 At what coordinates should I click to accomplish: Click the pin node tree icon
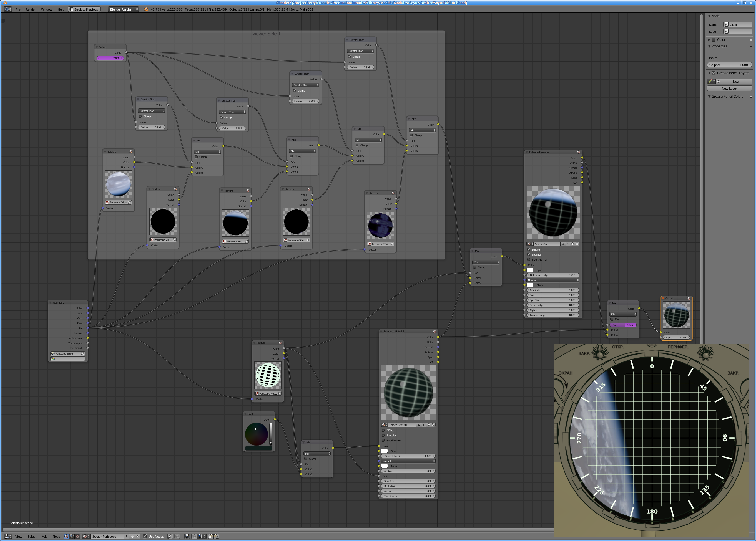(x=170, y=536)
